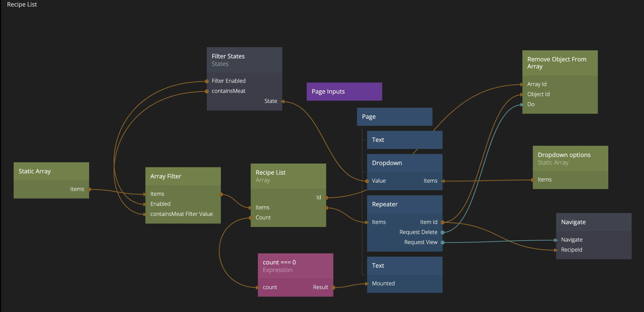
Task: Click the Request View output port dot
Action: (x=442, y=243)
